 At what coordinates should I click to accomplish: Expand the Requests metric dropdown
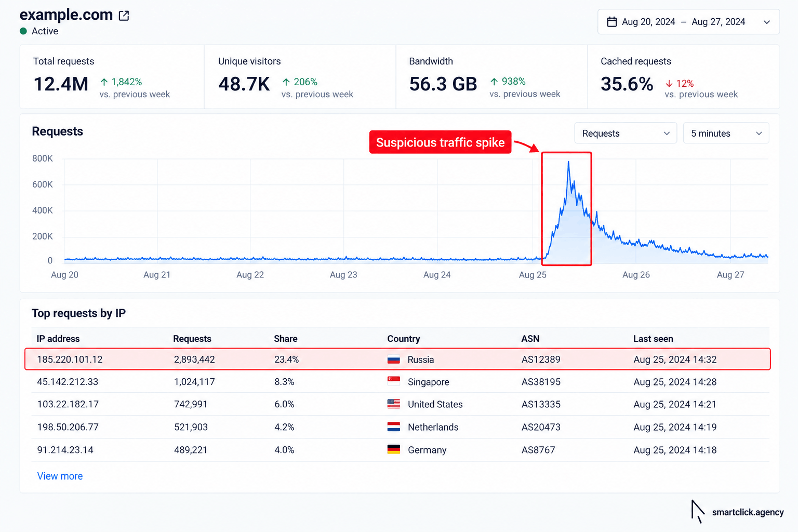click(626, 134)
